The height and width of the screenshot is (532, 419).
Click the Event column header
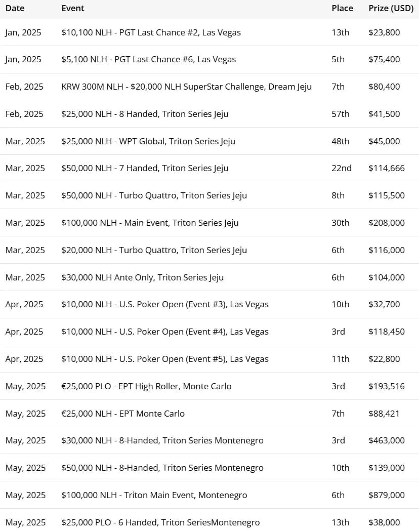tap(73, 8)
